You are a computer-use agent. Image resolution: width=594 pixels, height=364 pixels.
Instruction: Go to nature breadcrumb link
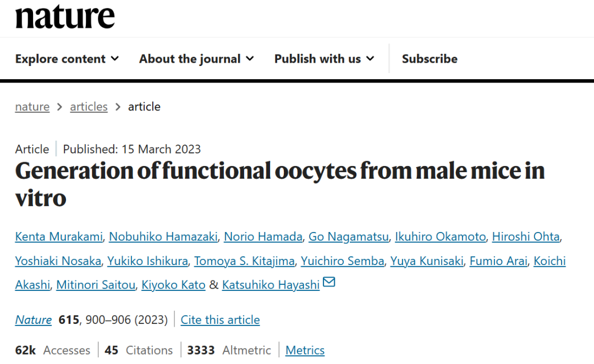point(32,107)
